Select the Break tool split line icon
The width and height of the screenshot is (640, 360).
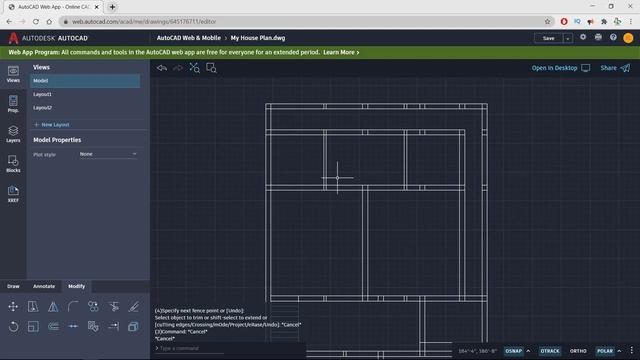pyautogui.click(x=73, y=327)
